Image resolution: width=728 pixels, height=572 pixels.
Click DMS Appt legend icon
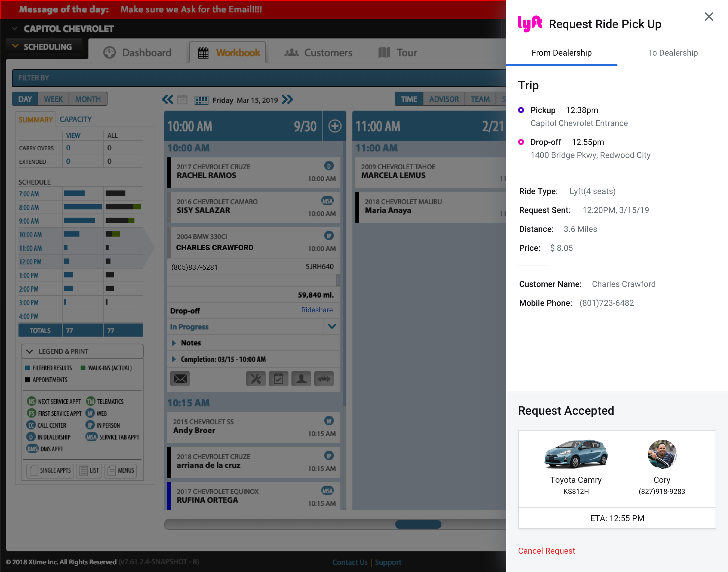(x=33, y=449)
